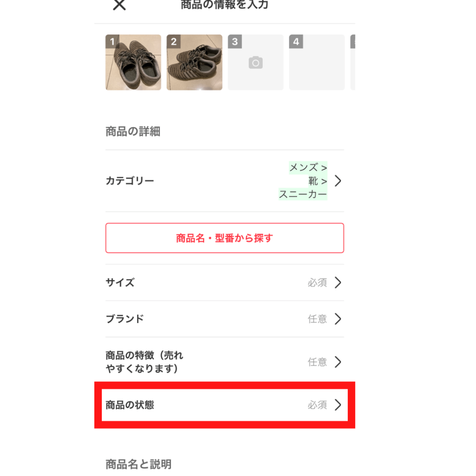Image resolution: width=476 pixels, height=476 pixels.
Task: Expand the 商品の特徴 chevron arrow
Action: 338,362
